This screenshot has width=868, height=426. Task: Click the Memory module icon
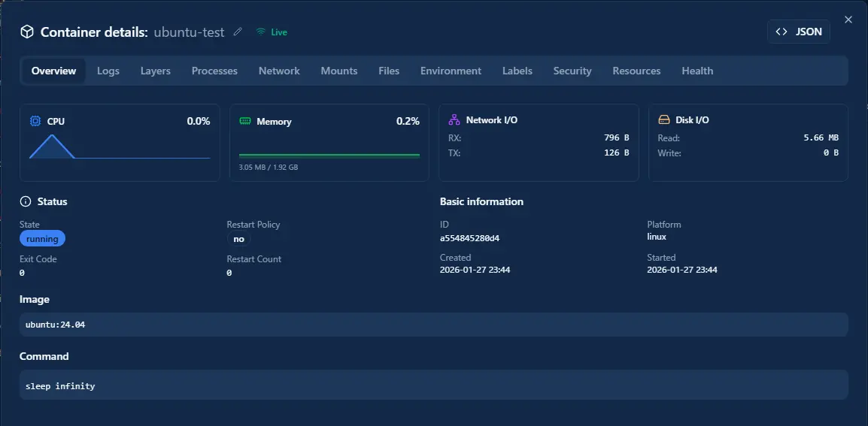[x=245, y=121]
